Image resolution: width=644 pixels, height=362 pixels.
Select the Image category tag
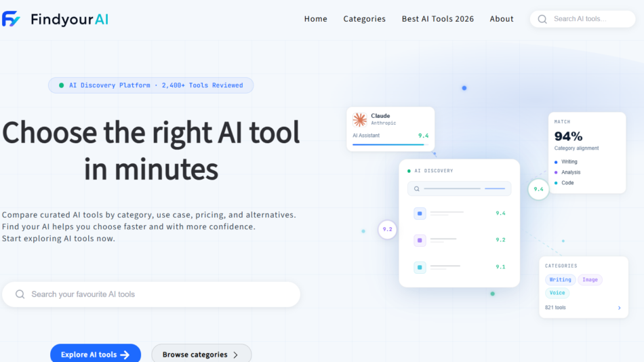(x=590, y=280)
